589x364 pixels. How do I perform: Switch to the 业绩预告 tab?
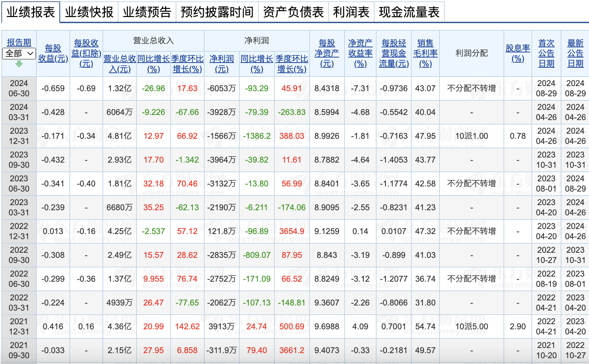click(147, 12)
